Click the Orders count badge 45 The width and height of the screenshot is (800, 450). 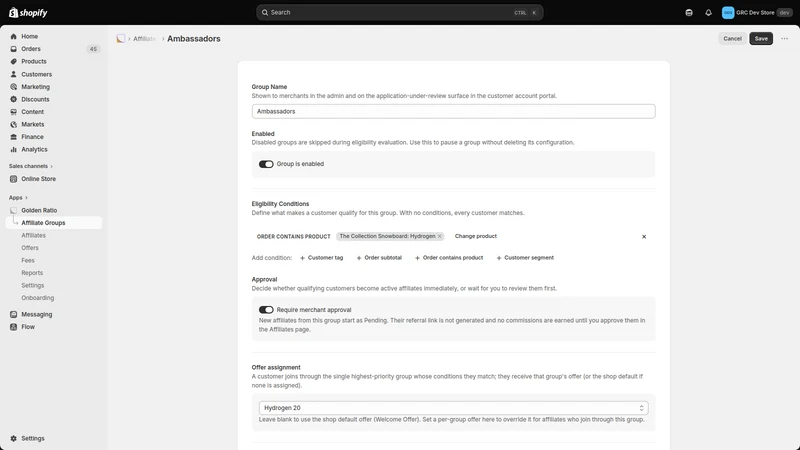(93, 49)
